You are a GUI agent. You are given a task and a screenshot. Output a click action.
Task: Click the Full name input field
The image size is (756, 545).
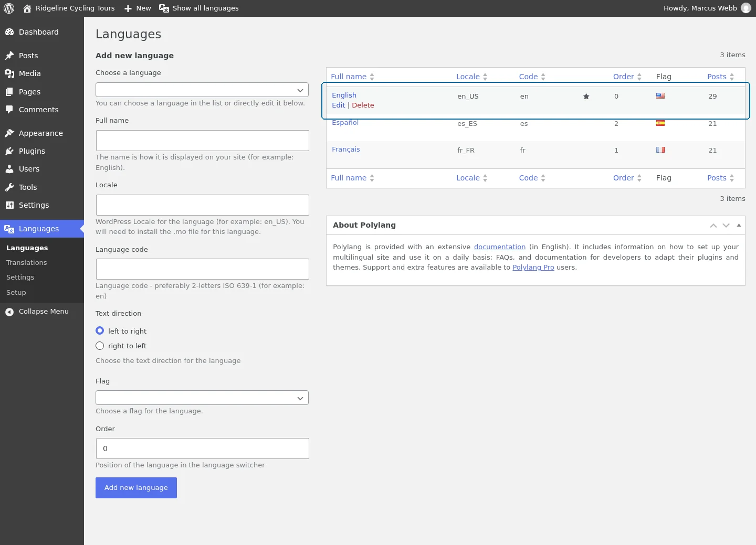pyautogui.click(x=203, y=141)
